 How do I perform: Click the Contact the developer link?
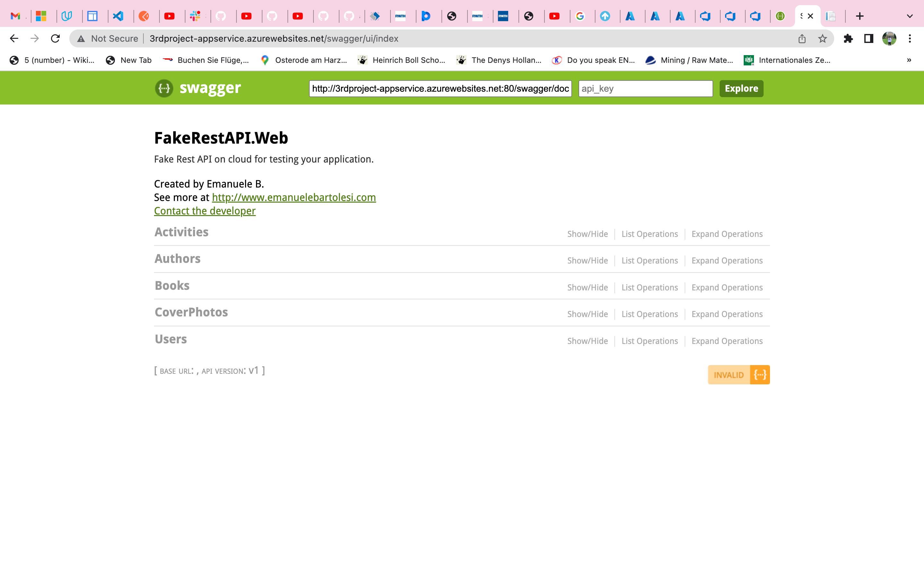pyautogui.click(x=204, y=211)
